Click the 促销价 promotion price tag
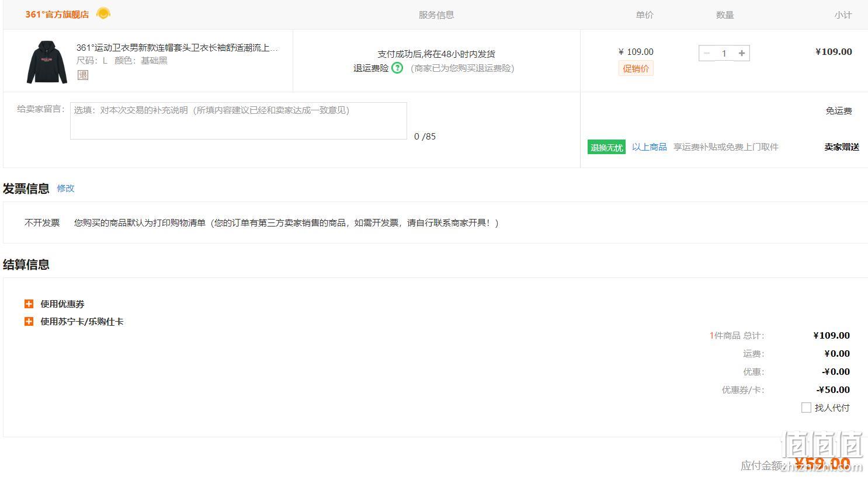The width and height of the screenshot is (868, 477). (x=636, y=68)
